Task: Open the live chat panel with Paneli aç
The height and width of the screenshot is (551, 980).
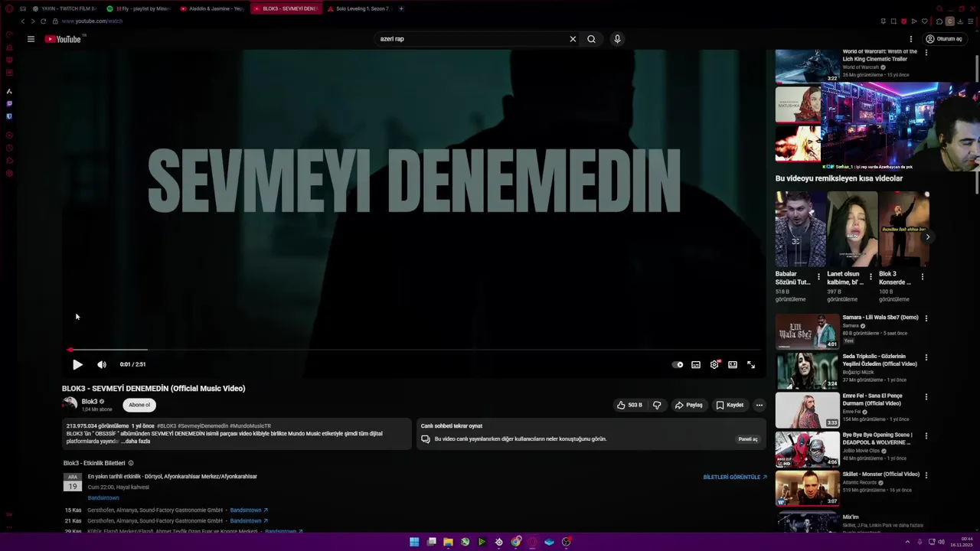Action: (x=748, y=439)
